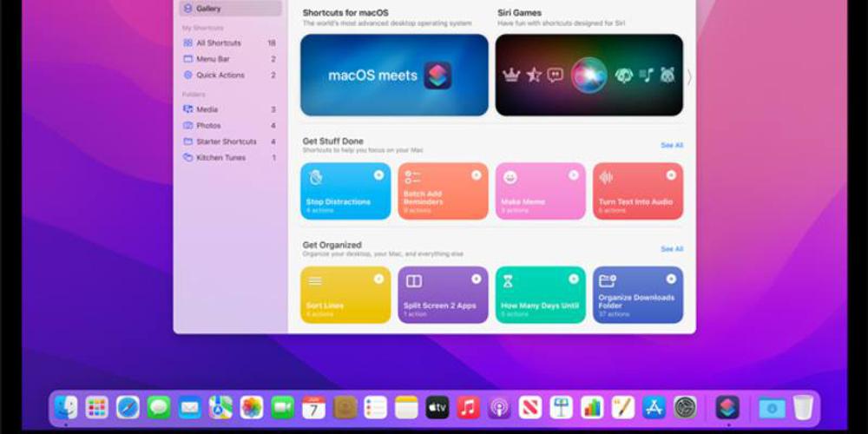Add Turn Text Into Audio via plus button

click(671, 175)
